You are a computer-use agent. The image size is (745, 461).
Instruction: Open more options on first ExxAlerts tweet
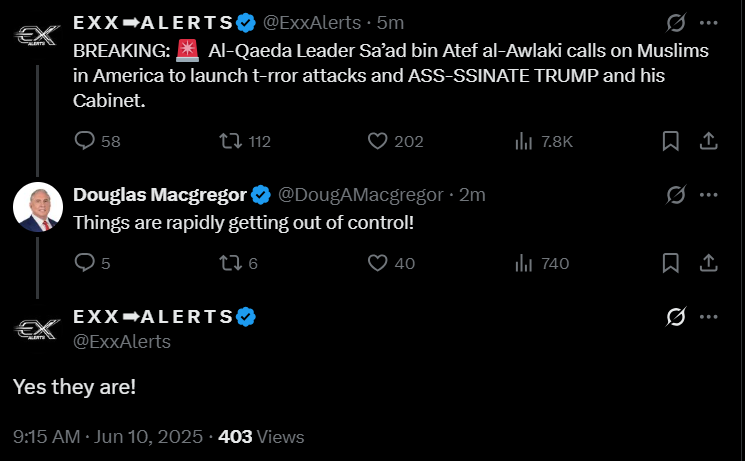(708, 22)
